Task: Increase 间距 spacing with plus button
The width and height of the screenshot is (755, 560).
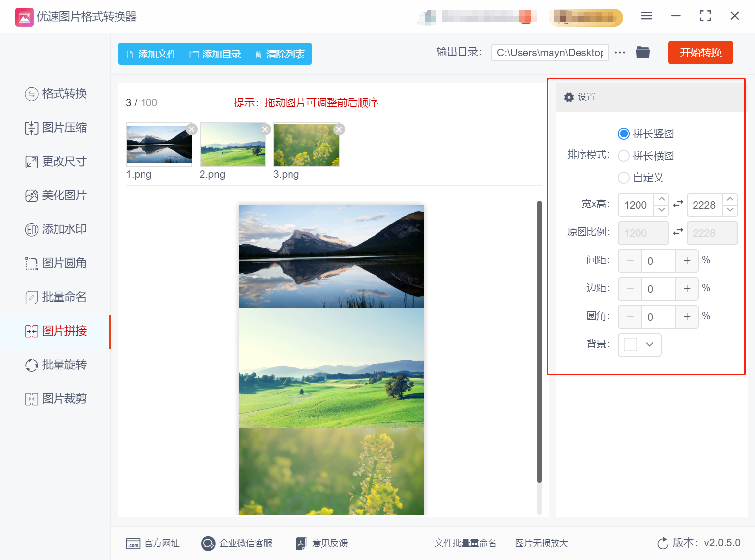Action: 687,261
